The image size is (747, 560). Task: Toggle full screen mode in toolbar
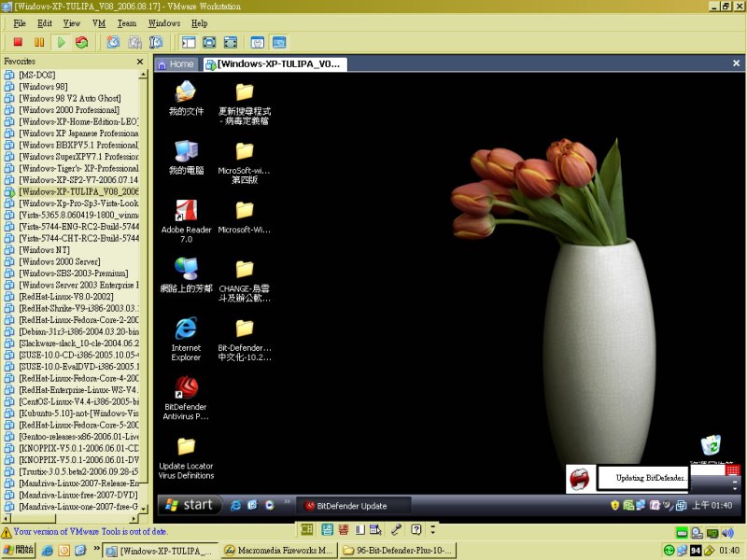[x=209, y=42]
